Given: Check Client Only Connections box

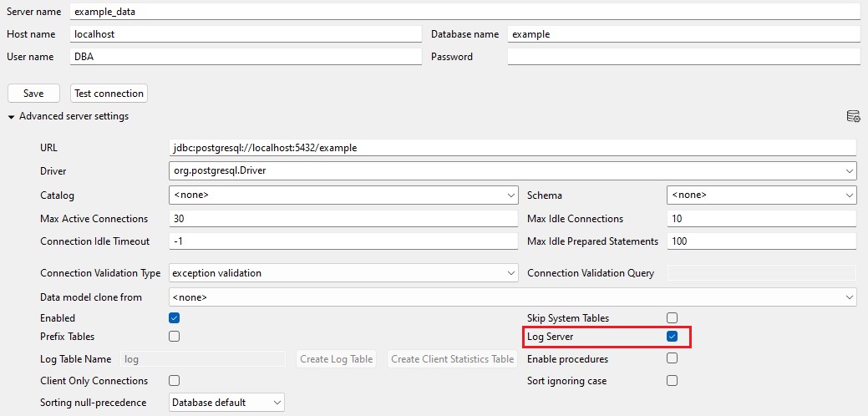Looking at the screenshot, I should [x=174, y=381].
